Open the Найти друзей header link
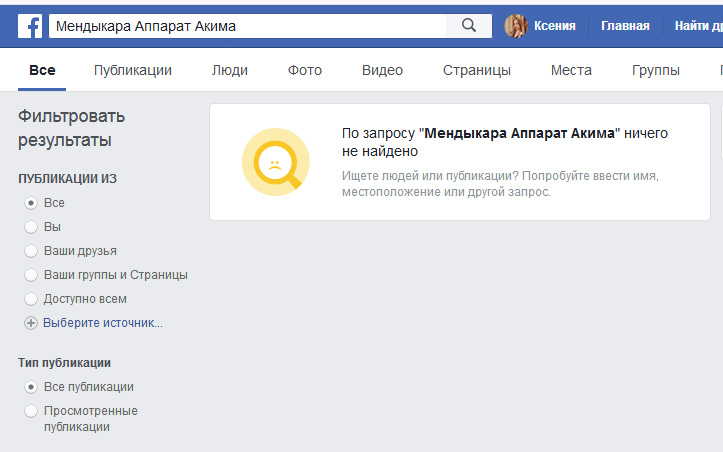Viewport: 723px width, 452px height. 699,26
